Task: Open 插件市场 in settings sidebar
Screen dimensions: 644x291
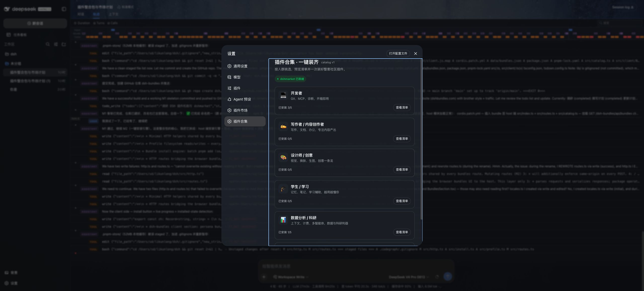Action: pos(245,110)
